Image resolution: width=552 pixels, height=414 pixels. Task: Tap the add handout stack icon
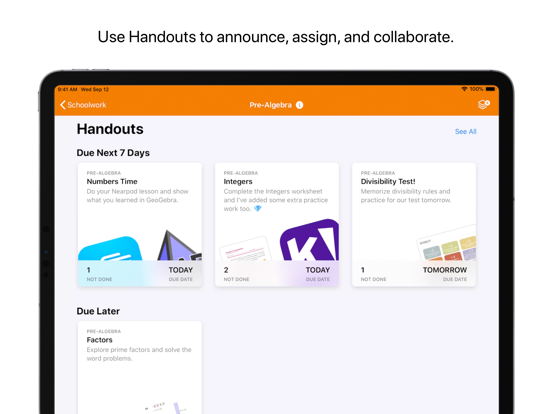click(484, 104)
